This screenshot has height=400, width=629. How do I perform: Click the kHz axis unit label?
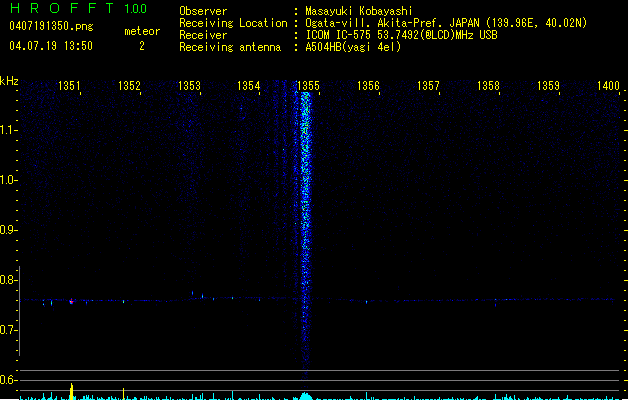[9, 81]
